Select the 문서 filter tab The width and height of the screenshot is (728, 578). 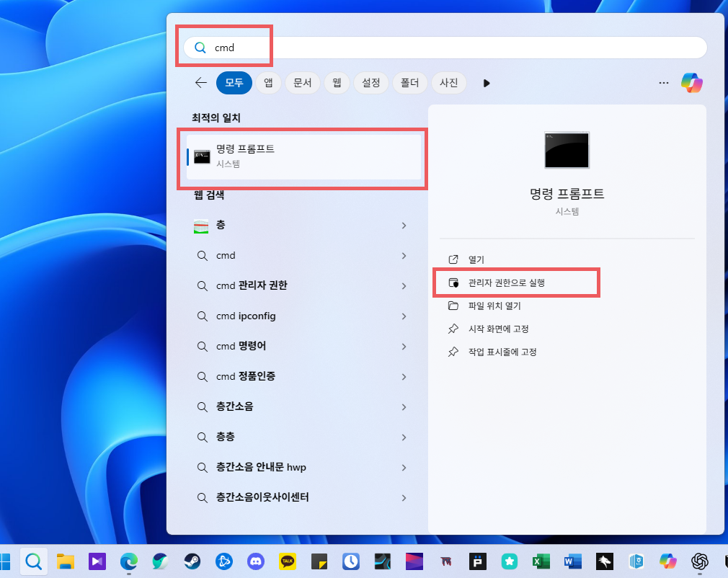point(302,83)
